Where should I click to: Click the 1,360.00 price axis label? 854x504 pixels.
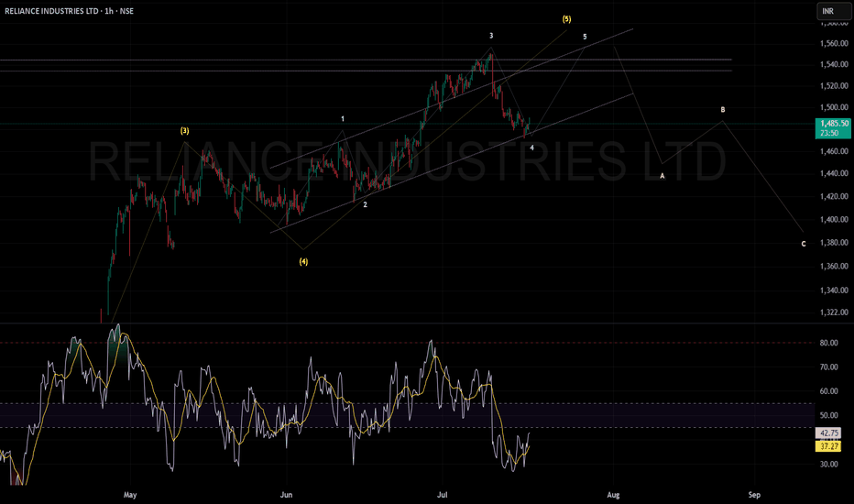pos(834,267)
